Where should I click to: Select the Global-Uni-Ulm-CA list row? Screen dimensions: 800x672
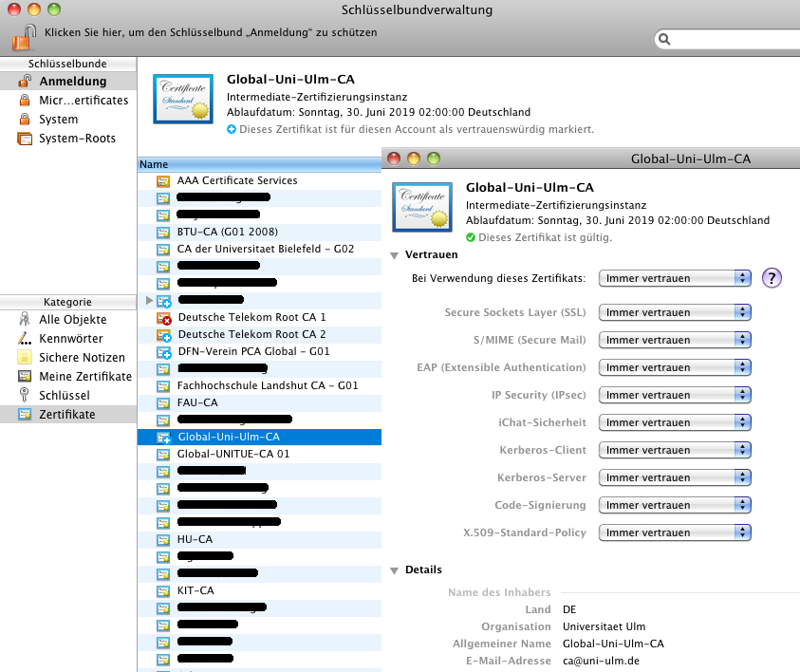coord(259,438)
